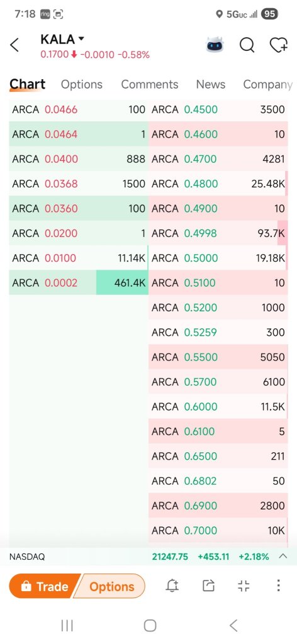
Task: Open Android recent apps button
Action: click(x=67, y=626)
